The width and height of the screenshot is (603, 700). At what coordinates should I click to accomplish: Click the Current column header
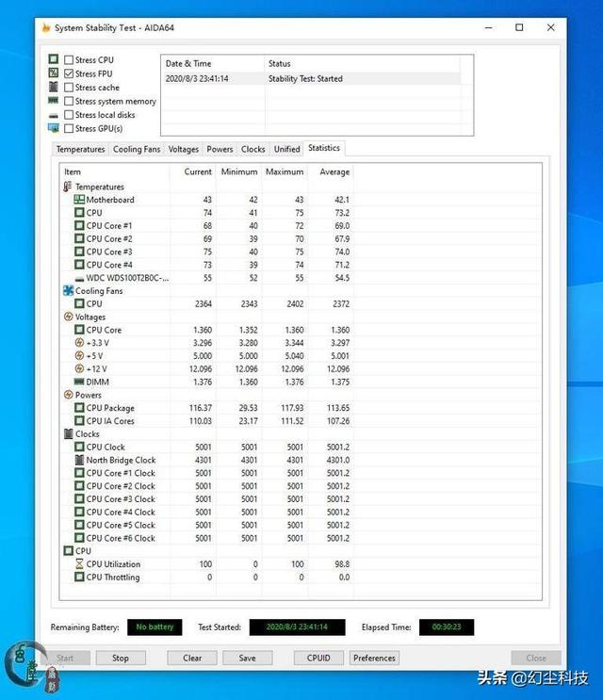click(193, 171)
